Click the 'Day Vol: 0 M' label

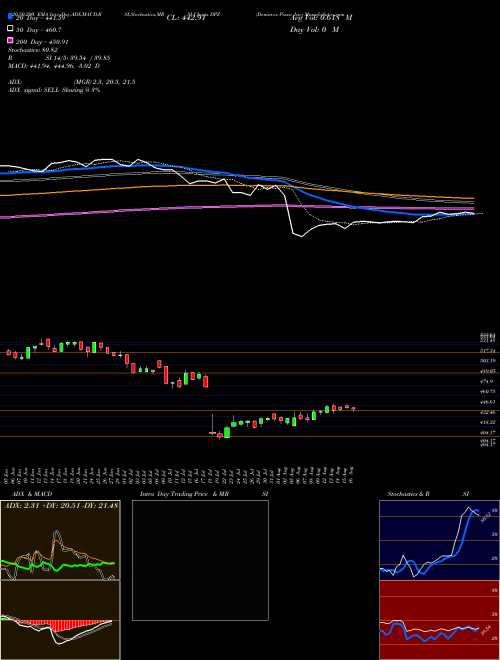tap(314, 30)
